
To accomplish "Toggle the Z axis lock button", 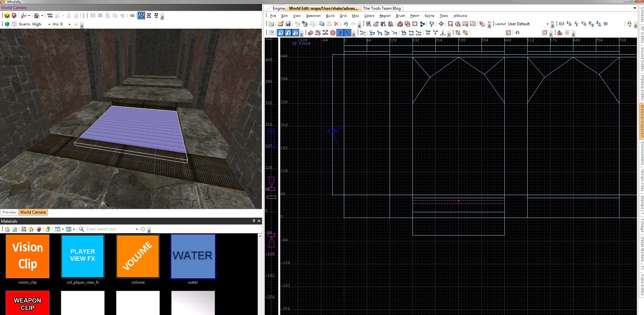I will [x=295, y=33].
